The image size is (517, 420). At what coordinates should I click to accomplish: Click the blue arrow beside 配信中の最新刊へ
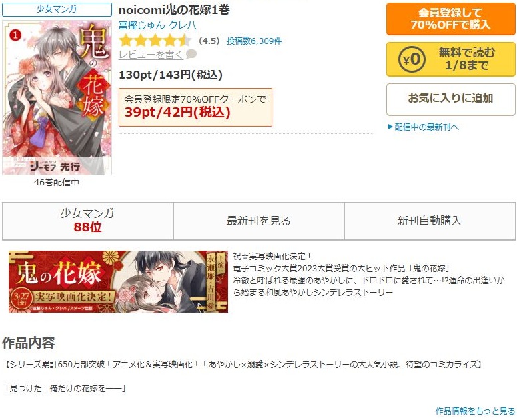[390, 127]
